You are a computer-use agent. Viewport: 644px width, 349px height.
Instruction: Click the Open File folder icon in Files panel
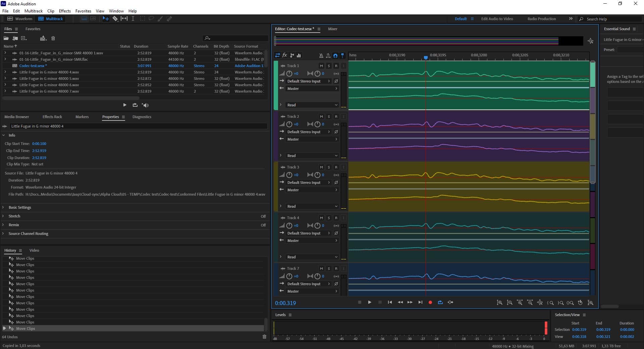pyautogui.click(x=6, y=38)
